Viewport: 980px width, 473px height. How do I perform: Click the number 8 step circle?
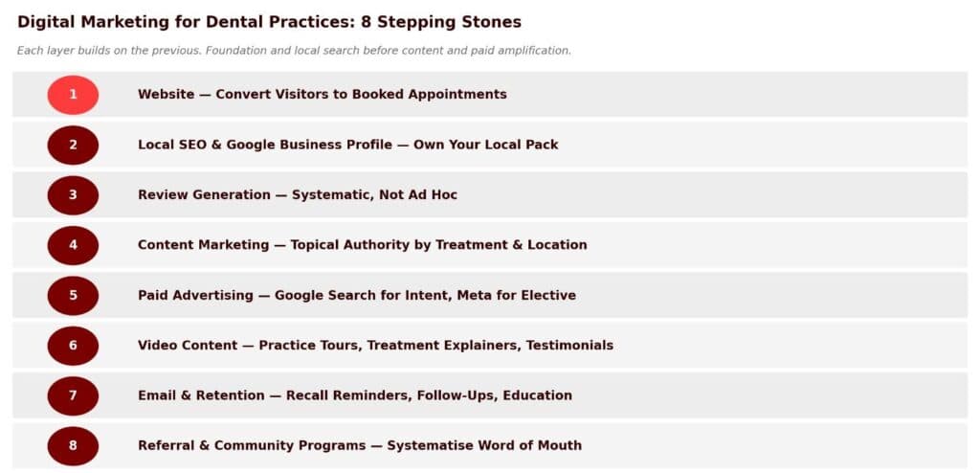(x=73, y=445)
